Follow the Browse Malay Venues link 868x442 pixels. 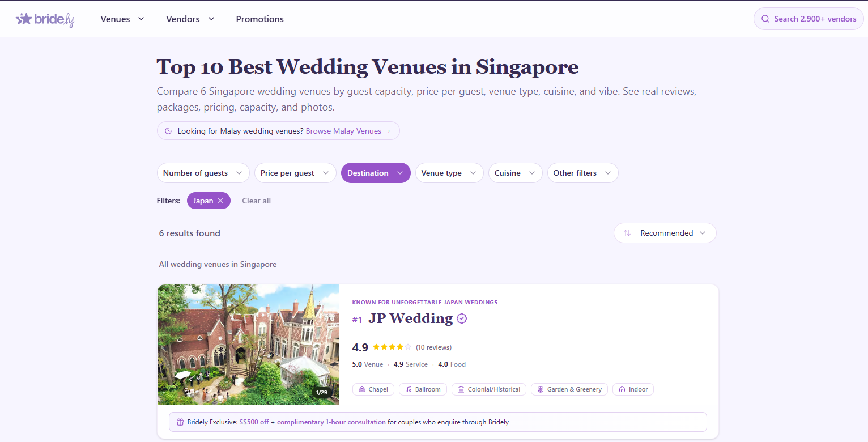348,131
